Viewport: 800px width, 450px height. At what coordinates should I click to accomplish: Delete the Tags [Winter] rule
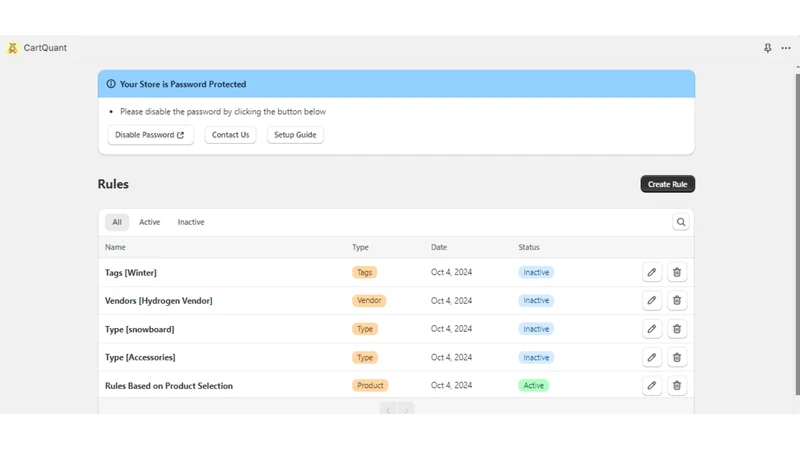[x=677, y=272]
